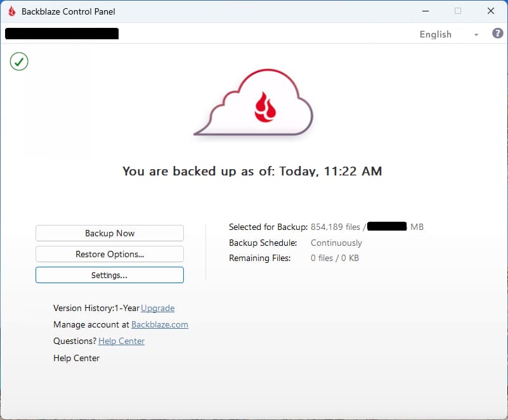This screenshot has height=420, width=508.
Task: Open the help question mark icon
Action: 498,34
